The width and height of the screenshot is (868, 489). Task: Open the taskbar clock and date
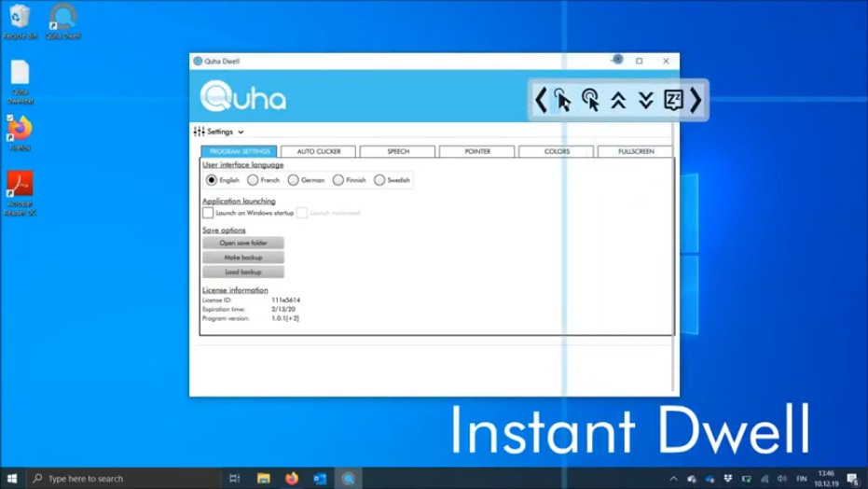[826, 479]
